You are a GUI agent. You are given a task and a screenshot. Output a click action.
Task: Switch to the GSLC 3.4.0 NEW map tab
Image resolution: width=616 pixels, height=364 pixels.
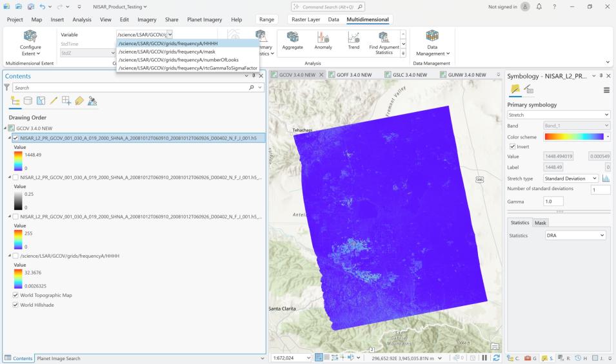(x=410, y=75)
